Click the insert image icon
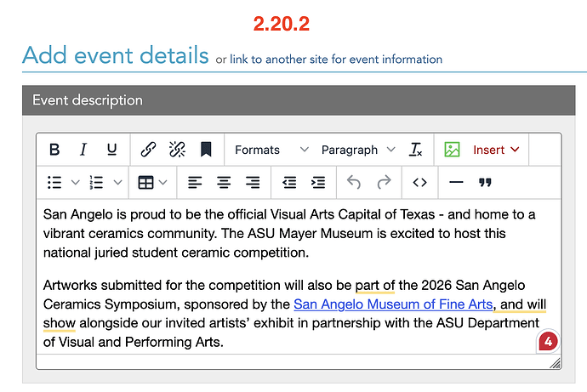Viewport: 587px width, 392px height. (452, 150)
